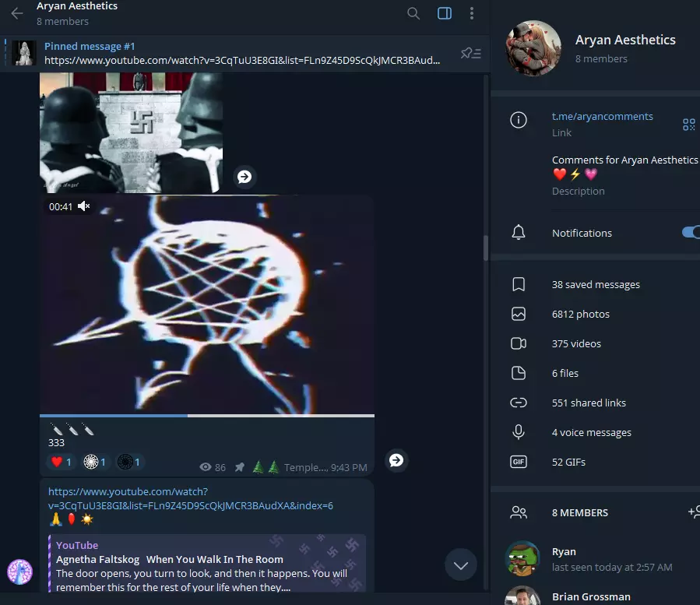Go back using the left arrow
This screenshot has height=605, width=700.
pos(17,13)
